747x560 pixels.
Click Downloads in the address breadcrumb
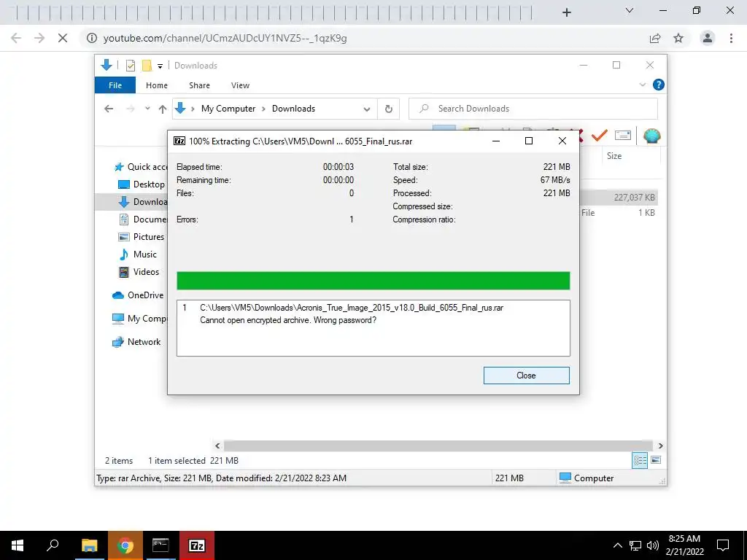pos(293,109)
